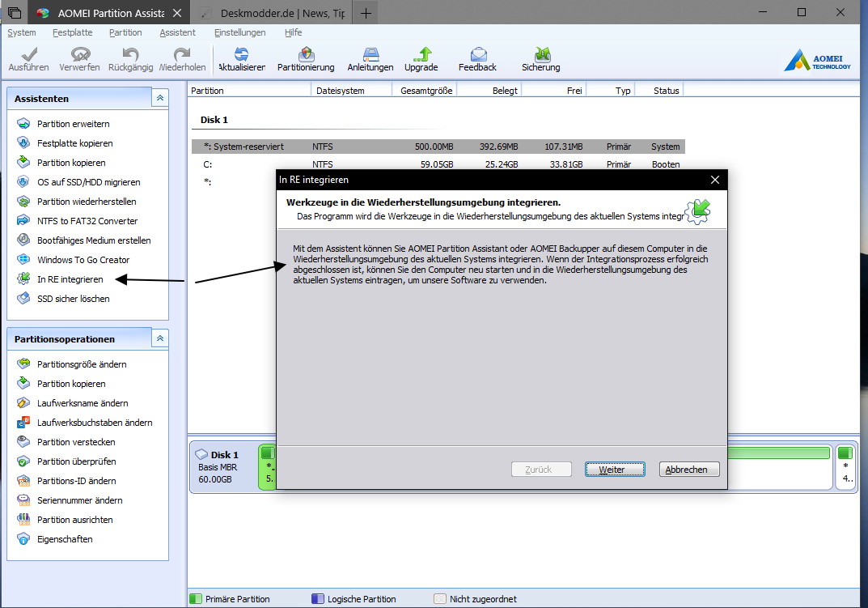Viewport: 868px width, 608px height.
Task: Click the In RE integrieren icon
Action: pos(23,278)
